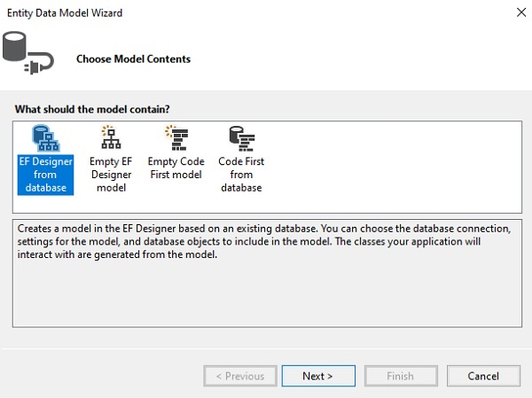
Task: Click the Code First from database text label
Action: pos(241,175)
